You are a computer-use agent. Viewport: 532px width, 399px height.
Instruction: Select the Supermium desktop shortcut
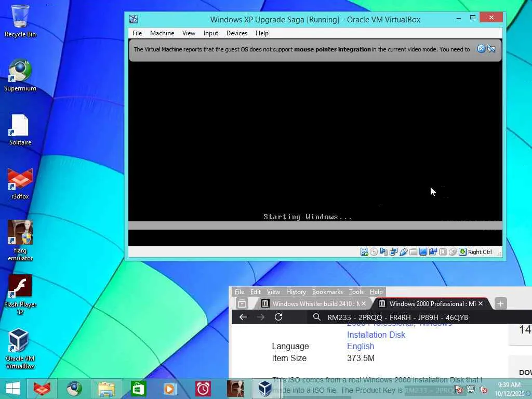tap(20, 75)
